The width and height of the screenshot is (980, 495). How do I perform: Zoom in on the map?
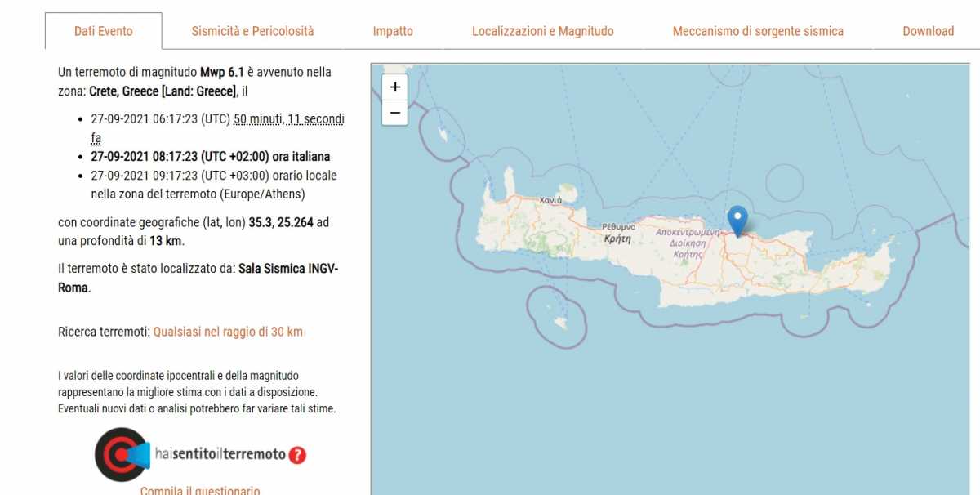[395, 87]
